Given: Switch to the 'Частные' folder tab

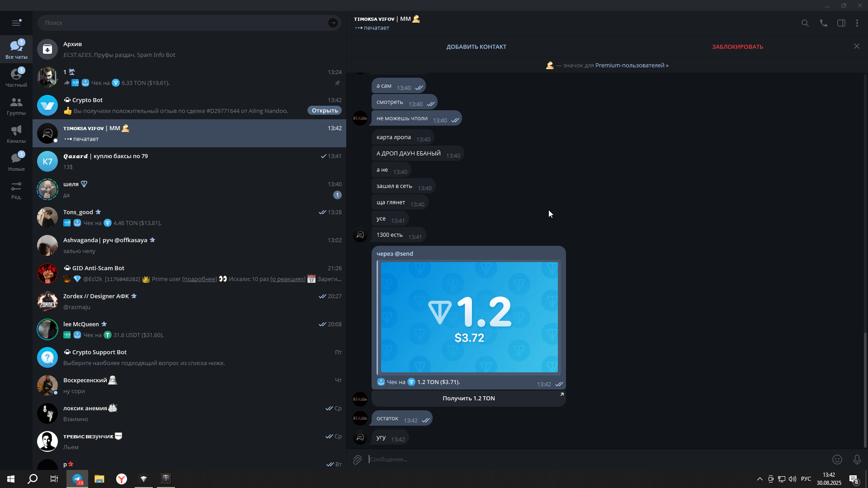Looking at the screenshot, I should coord(16,77).
